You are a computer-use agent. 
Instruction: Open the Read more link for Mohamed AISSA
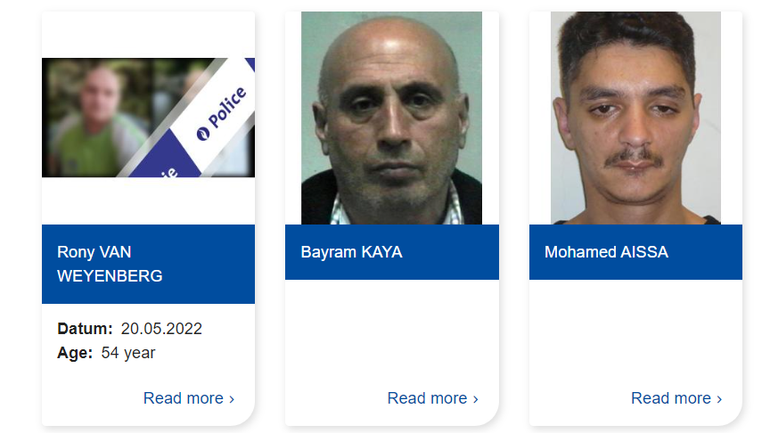tap(676, 398)
